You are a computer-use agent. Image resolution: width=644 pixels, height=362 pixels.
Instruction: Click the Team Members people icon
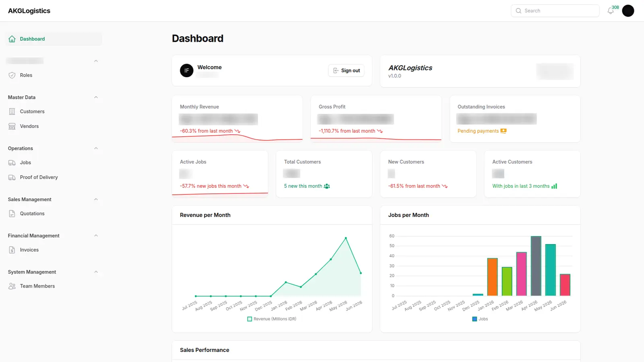[x=12, y=286]
